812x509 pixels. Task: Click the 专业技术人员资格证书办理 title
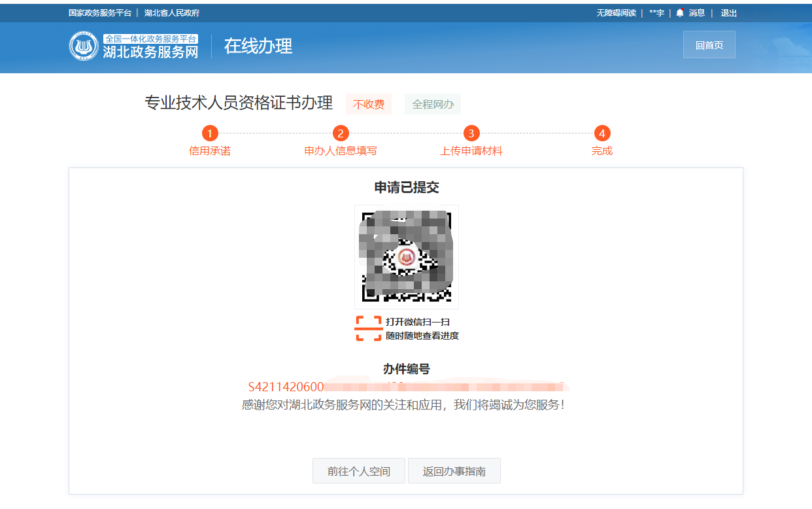point(239,103)
